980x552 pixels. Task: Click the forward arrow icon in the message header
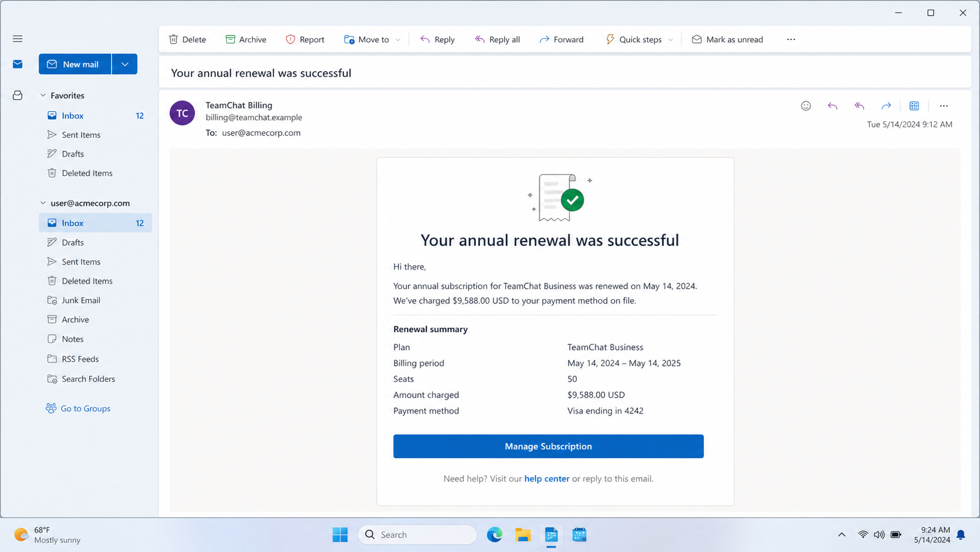click(886, 106)
